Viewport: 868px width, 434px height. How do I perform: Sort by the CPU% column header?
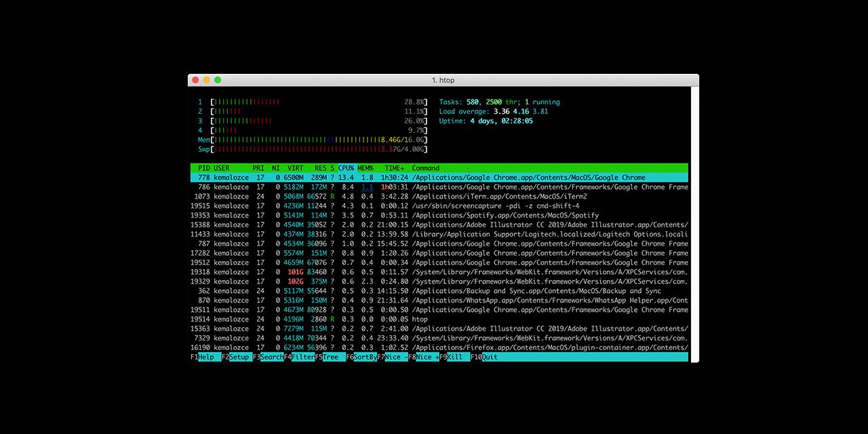[x=346, y=168]
